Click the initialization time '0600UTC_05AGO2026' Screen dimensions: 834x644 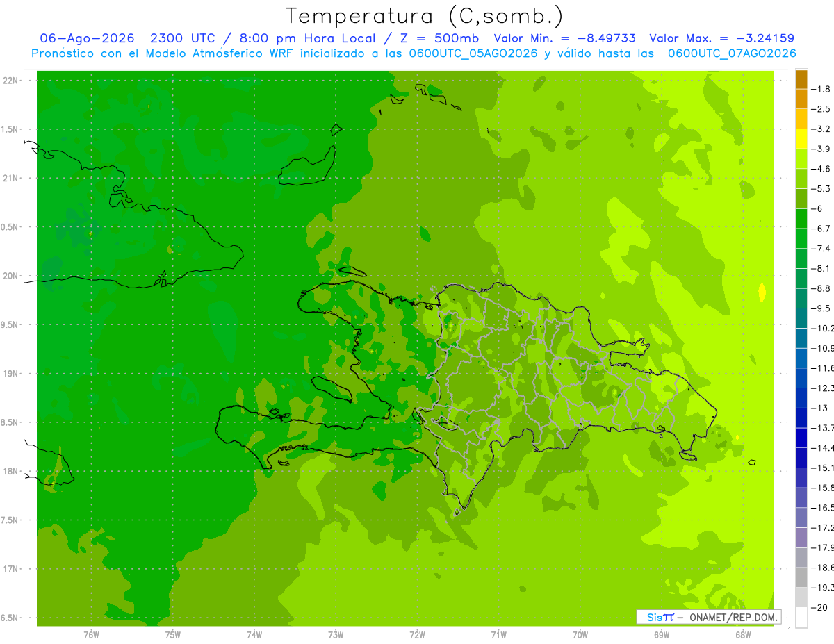[473, 53]
